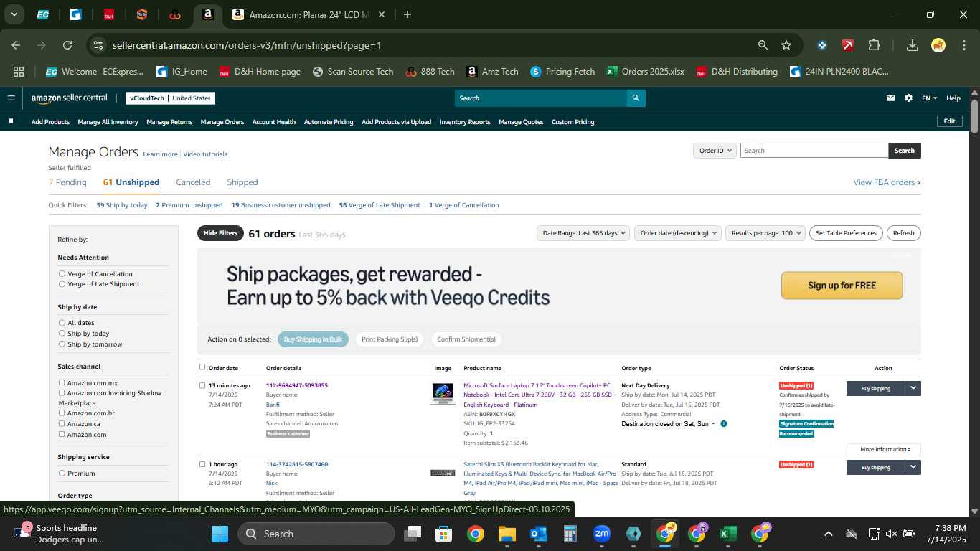Open the browser extensions puzzle icon
Viewport: 980px width, 551px height.
coord(874,45)
